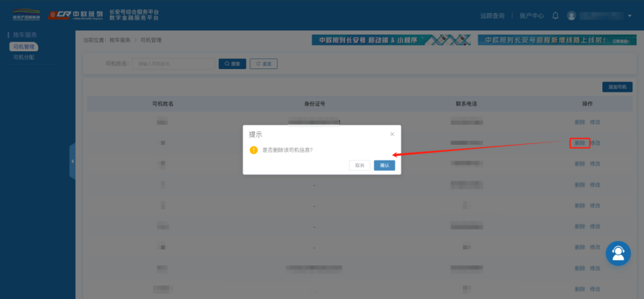Close the 提示 dialog with X
644x299 pixels.
click(x=392, y=134)
